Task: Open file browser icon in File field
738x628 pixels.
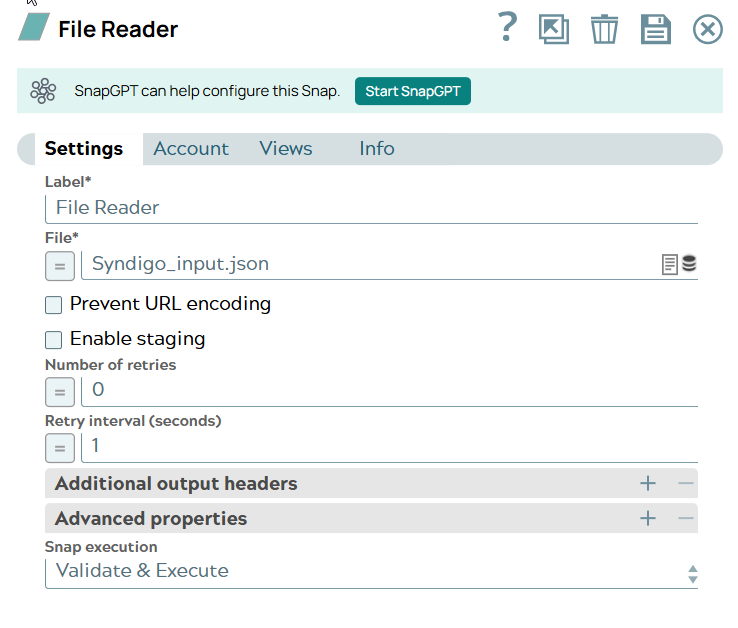Action: [670, 265]
